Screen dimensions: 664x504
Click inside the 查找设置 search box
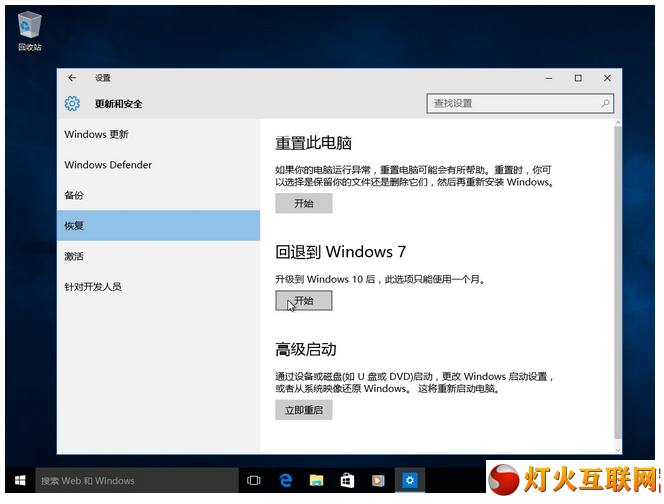click(520, 103)
